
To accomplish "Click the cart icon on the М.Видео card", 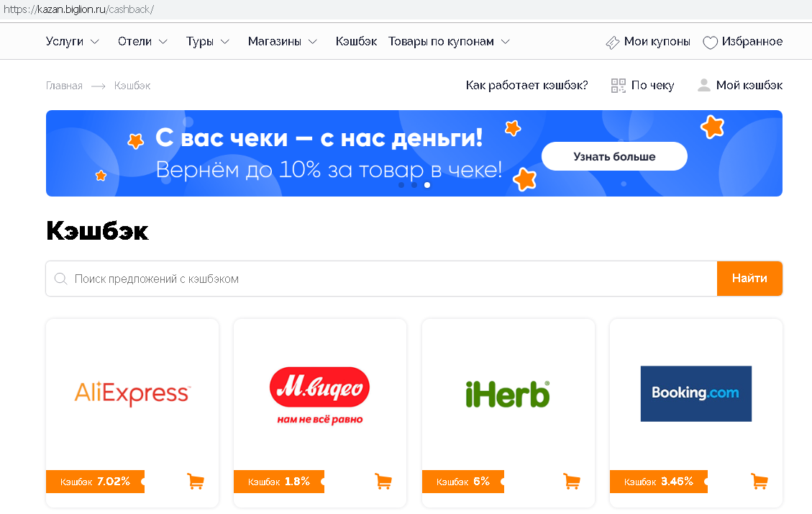I will click(x=383, y=482).
